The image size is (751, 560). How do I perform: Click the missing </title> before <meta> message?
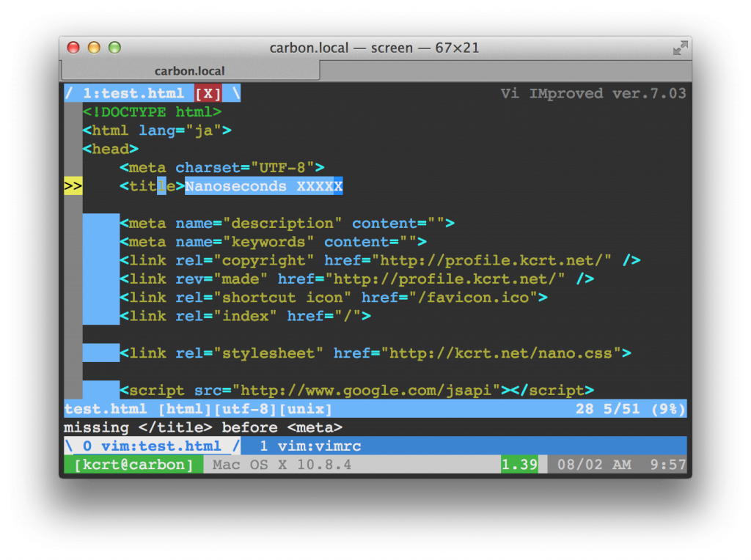point(204,427)
